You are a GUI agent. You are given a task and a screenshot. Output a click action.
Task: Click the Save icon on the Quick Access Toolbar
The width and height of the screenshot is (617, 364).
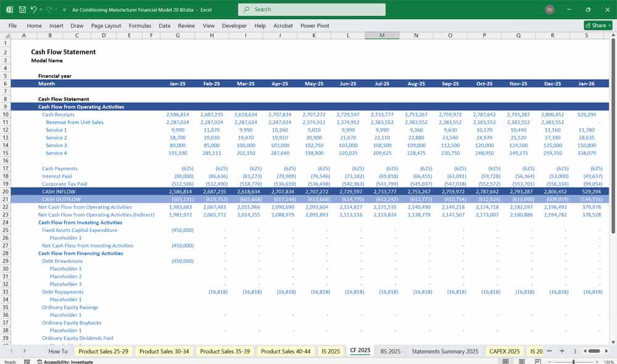click(x=22, y=9)
